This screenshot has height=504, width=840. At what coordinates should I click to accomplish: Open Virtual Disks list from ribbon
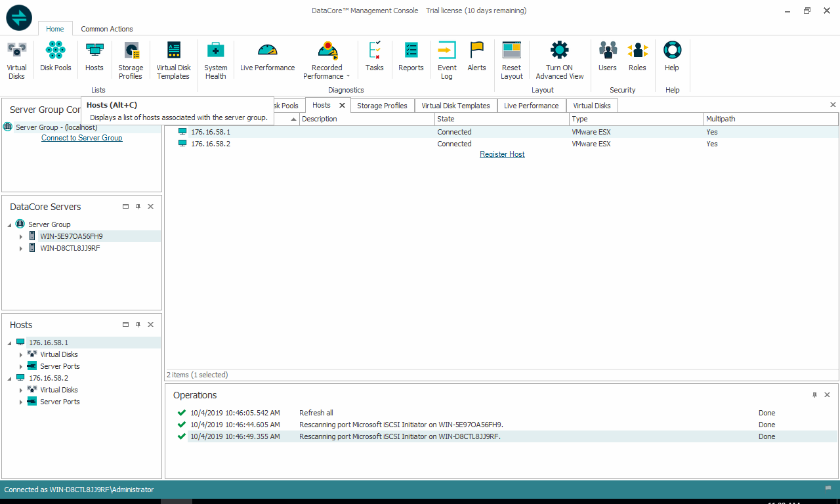tap(17, 60)
